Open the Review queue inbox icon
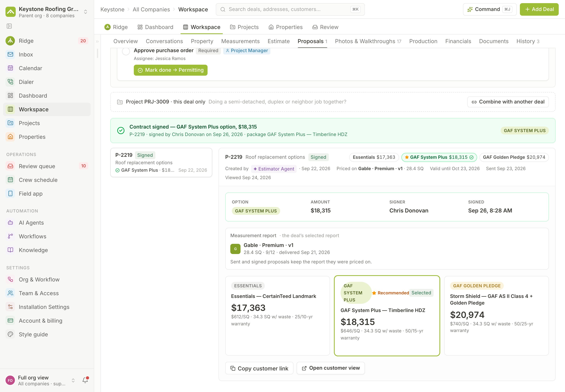The height and width of the screenshot is (392, 565). click(x=10, y=166)
